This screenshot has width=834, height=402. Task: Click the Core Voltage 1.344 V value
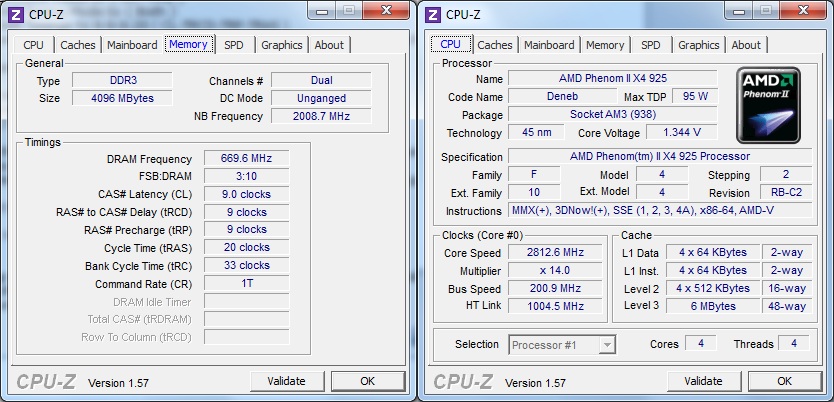click(x=681, y=132)
